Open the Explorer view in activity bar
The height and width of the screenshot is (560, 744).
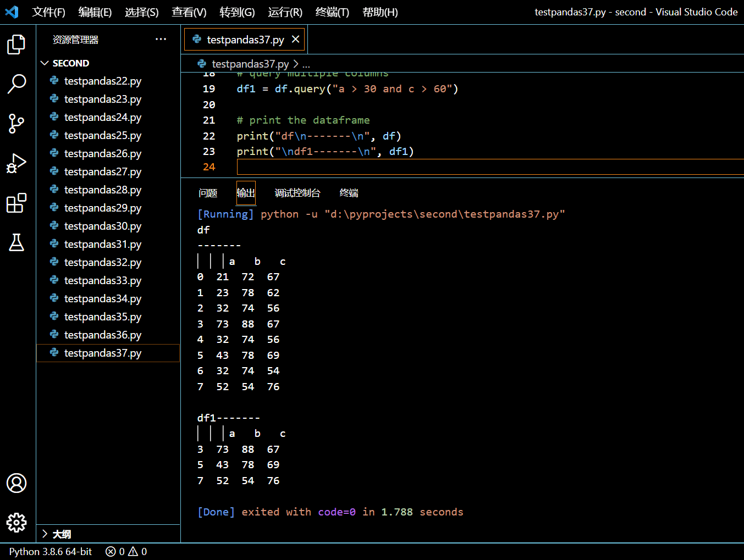tap(16, 45)
